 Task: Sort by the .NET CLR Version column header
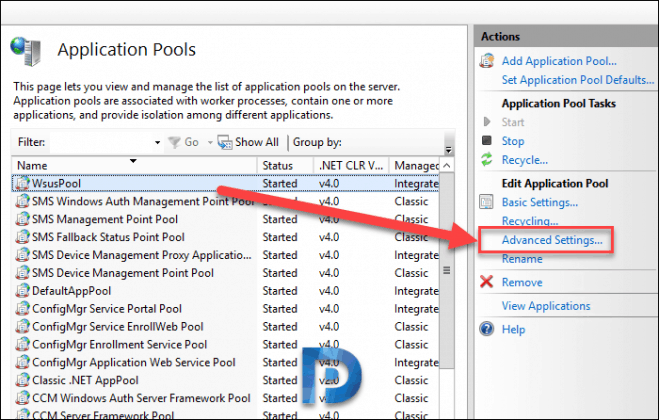[x=351, y=165]
